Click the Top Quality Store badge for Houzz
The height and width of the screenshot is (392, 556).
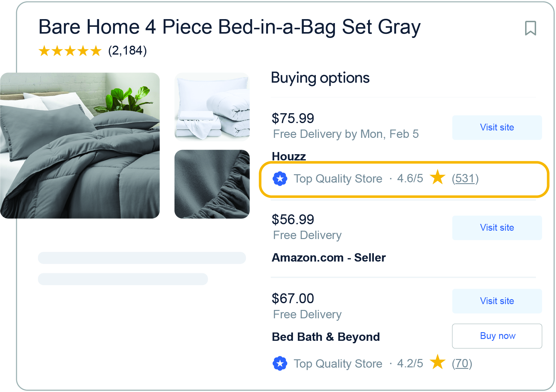(280, 178)
